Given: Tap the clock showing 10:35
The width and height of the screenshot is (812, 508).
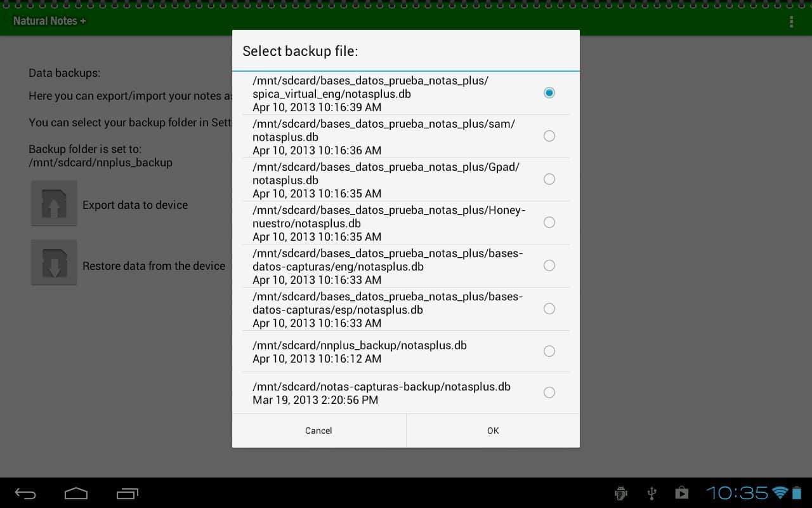Looking at the screenshot, I should tap(737, 493).
